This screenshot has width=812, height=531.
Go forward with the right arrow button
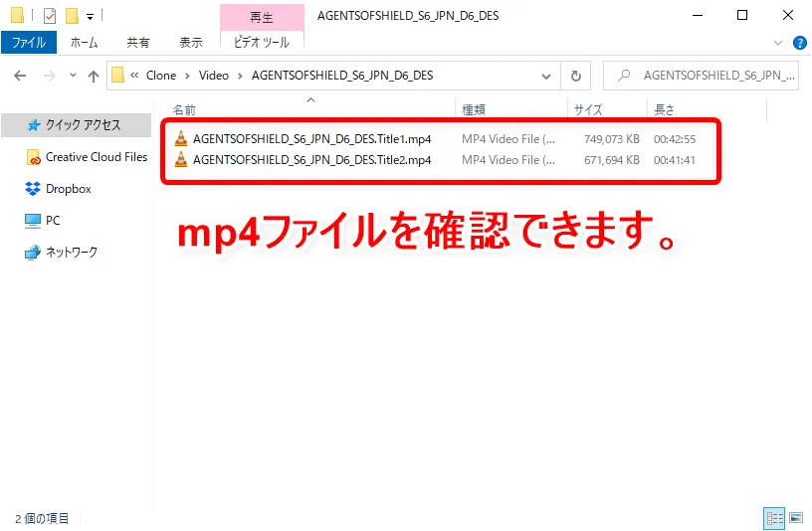(x=49, y=77)
